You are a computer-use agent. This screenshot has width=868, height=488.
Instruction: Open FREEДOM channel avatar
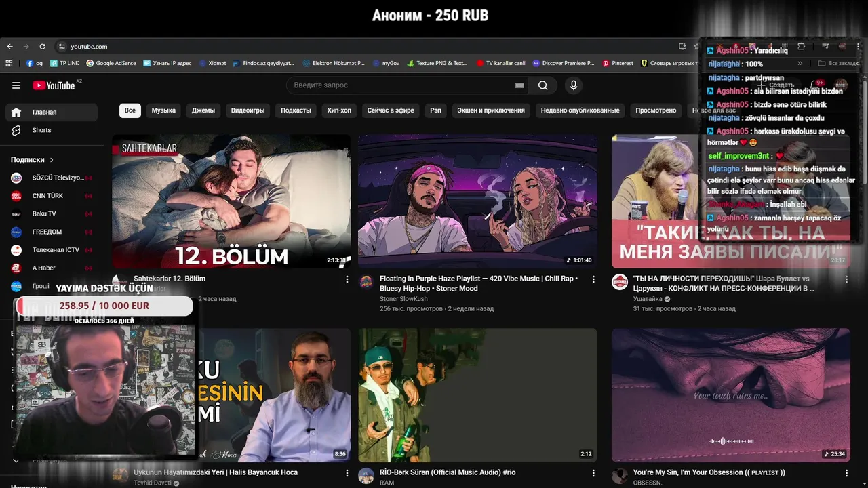pos(16,232)
